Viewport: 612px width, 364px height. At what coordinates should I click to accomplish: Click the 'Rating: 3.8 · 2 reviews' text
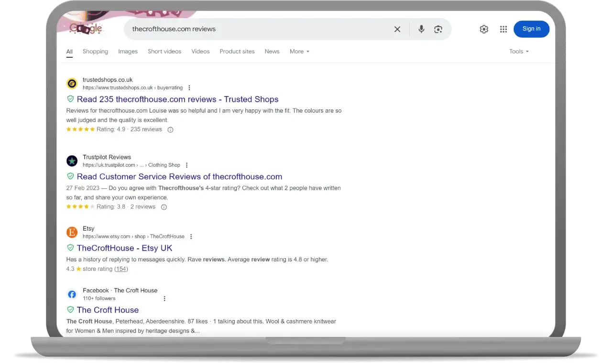point(126,207)
